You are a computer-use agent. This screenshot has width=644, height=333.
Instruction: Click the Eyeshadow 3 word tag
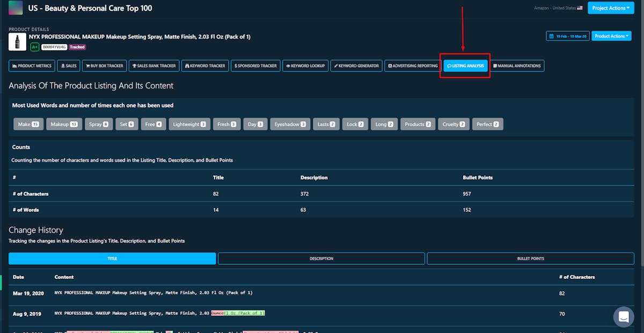290,124
